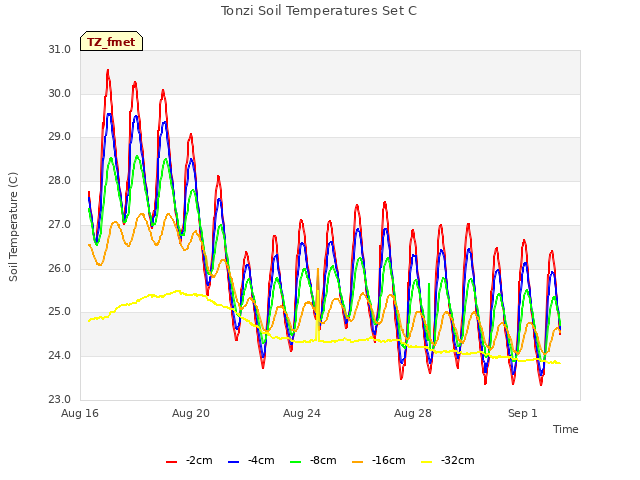Click the green -8cm legend swatch
640x480 pixels.
coord(295,462)
